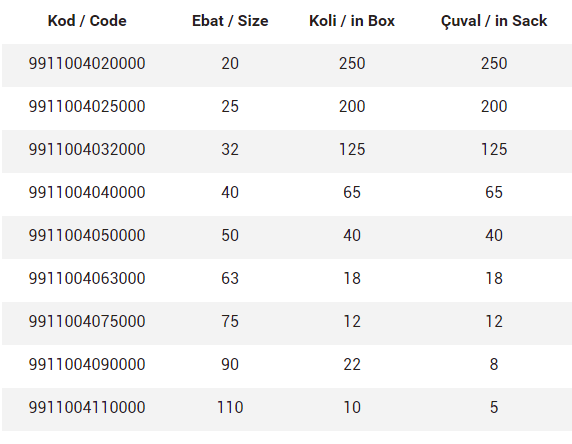Select product code 9911004090000

click(87, 364)
